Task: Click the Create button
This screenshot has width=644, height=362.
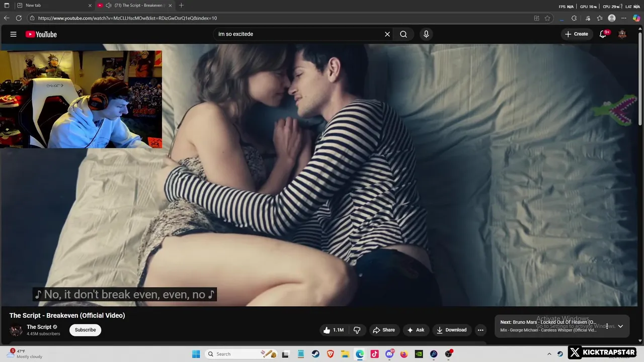Action: coord(576,34)
